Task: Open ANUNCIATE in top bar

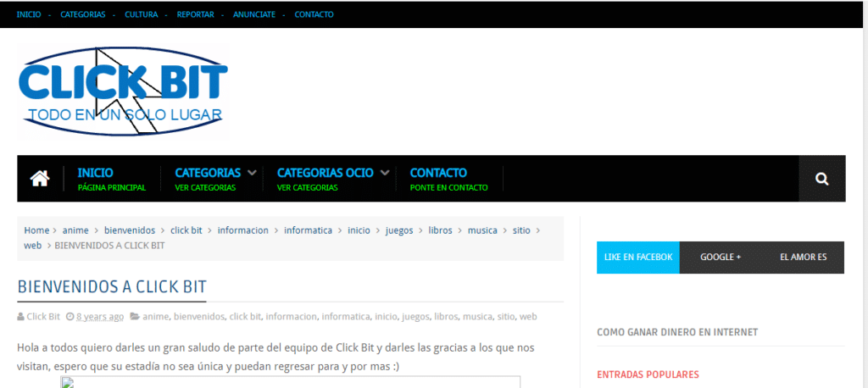Action: coord(254,14)
